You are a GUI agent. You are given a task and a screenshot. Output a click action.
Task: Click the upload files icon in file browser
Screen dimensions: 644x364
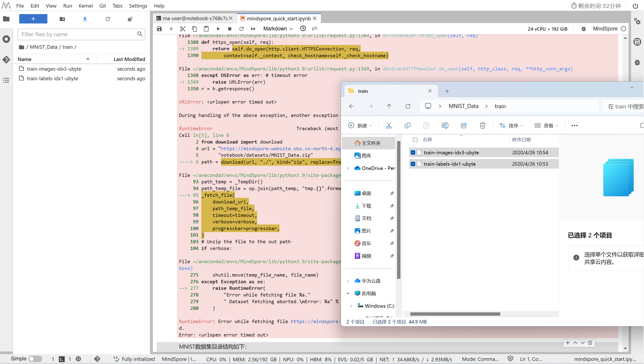tap(85, 19)
